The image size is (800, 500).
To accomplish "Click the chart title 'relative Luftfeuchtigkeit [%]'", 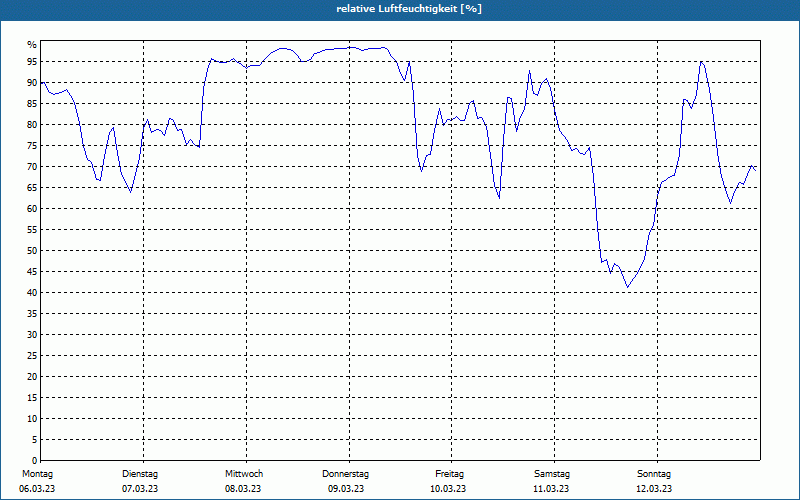I will (x=409, y=9).
